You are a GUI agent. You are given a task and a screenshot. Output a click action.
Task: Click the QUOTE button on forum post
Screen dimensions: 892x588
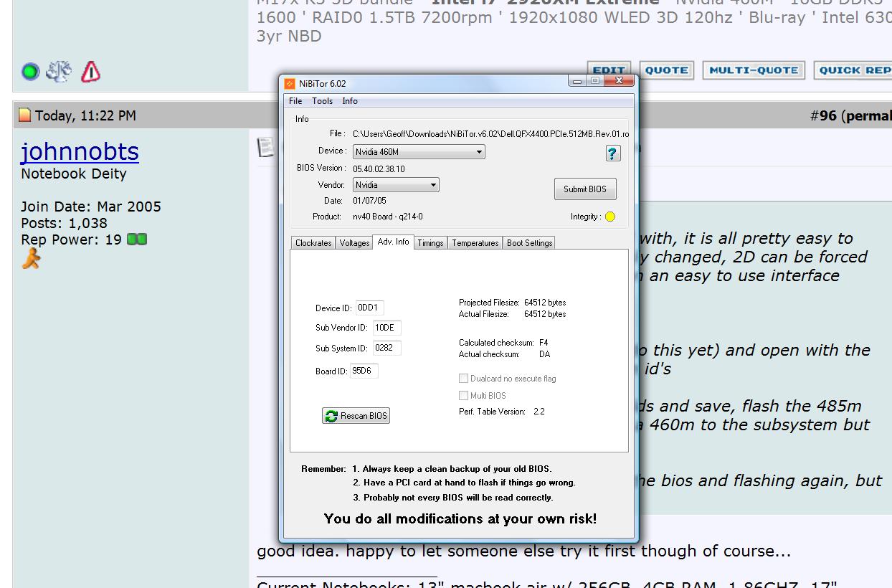point(667,70)
